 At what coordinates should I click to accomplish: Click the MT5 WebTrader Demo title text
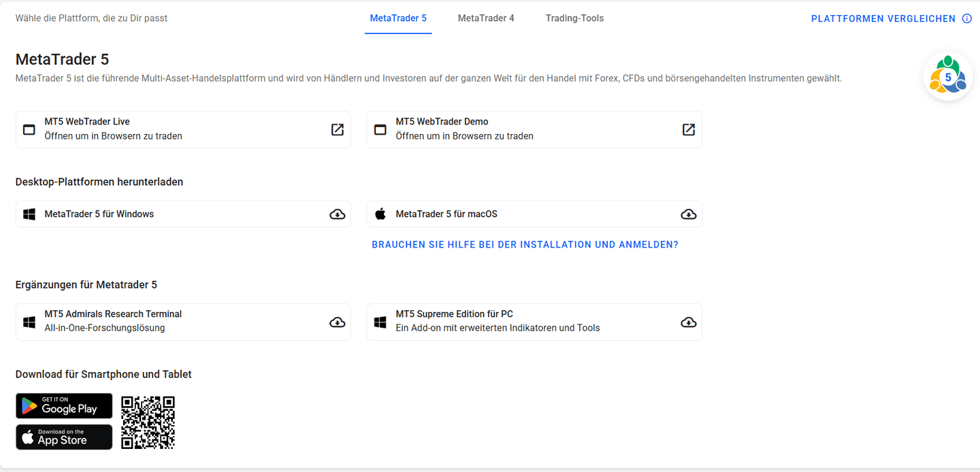click(x=442, y=122)
